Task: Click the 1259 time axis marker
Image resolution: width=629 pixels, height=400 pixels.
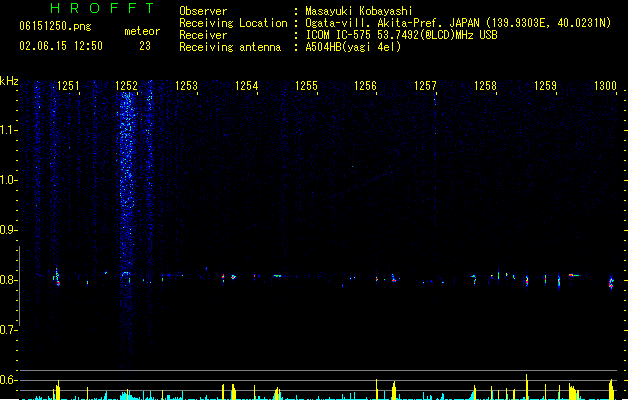Action: [546, 86]
